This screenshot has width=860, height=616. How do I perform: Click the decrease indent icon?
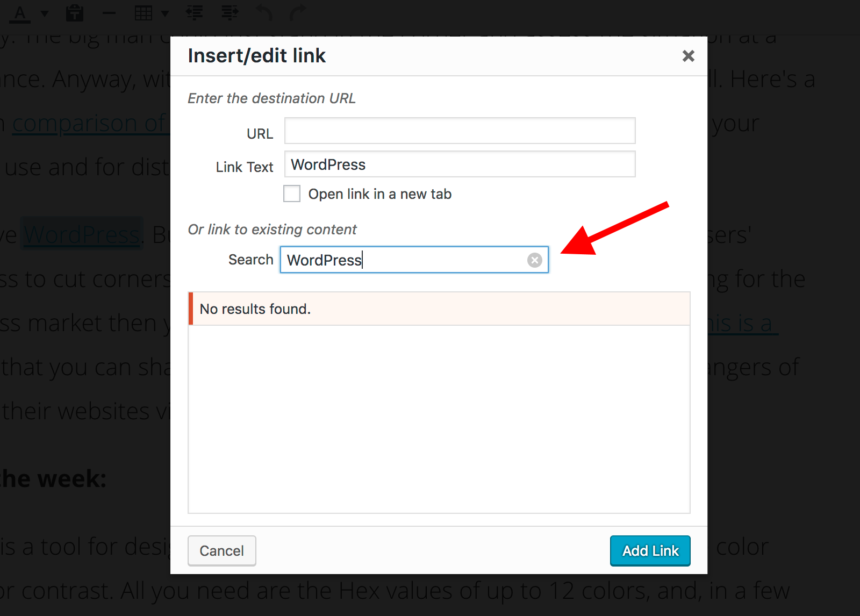tap(195, 13)
